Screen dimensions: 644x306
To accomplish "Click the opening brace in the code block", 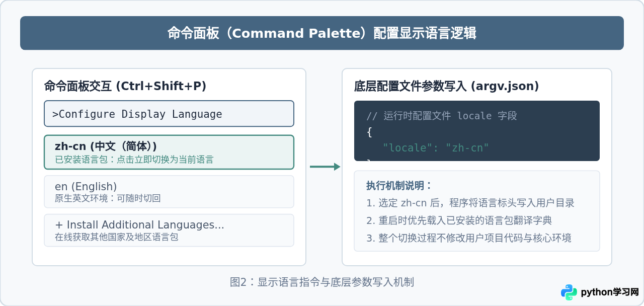I will pos(369,132).
